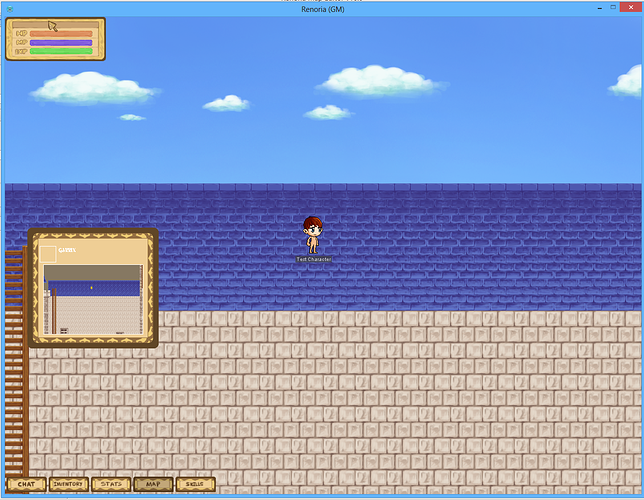Click the status panel's top header bar

(x=55, y=22)
